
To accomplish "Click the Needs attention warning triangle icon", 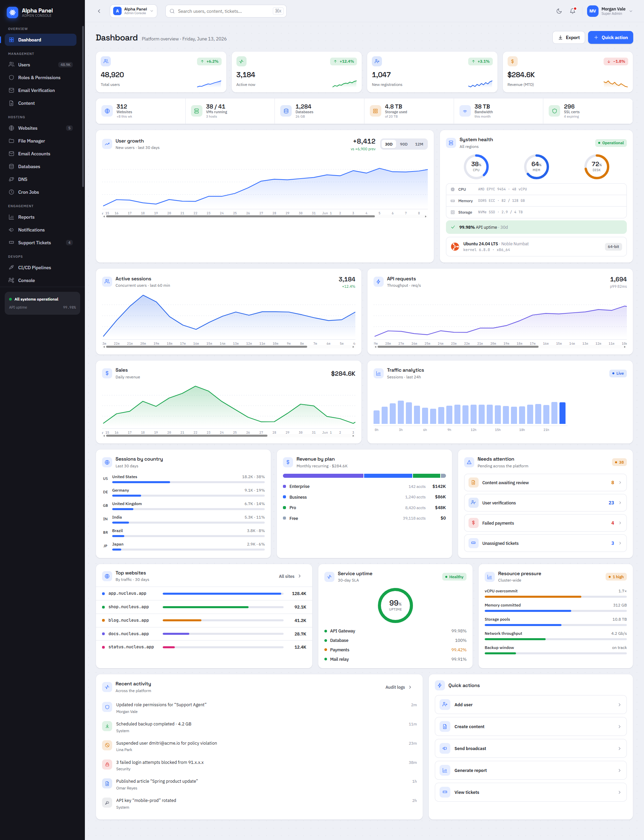I will click(x=469, y=462).
